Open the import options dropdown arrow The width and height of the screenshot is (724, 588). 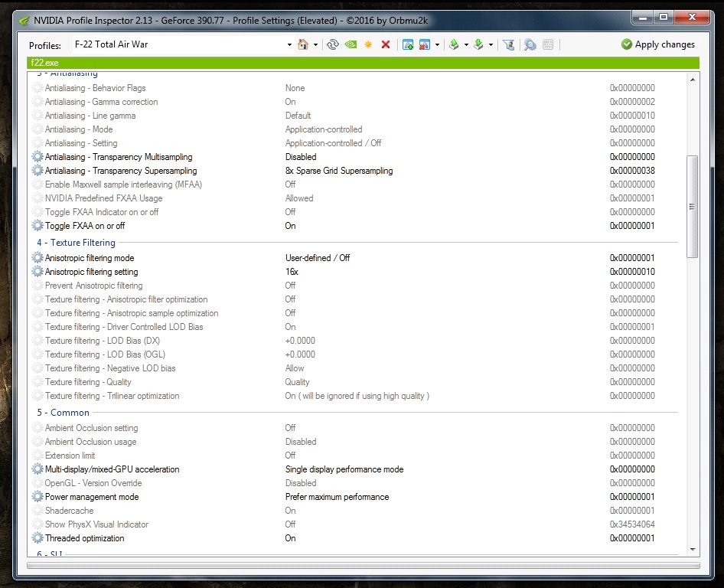click(x=491, y=45)
